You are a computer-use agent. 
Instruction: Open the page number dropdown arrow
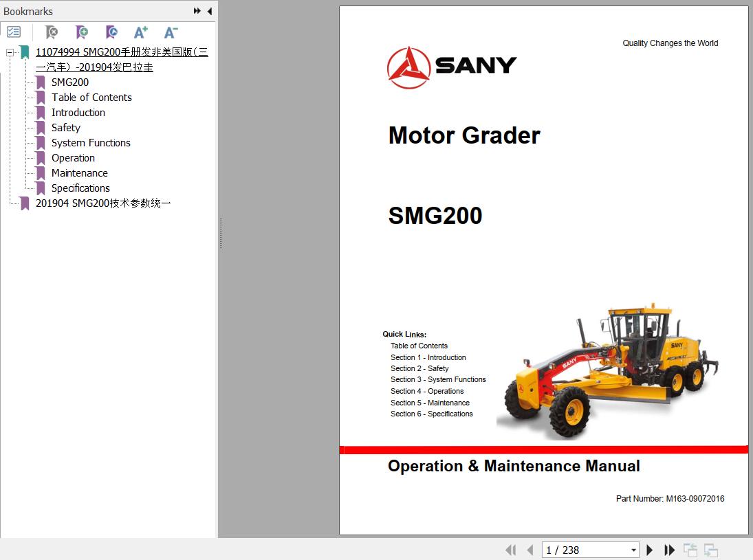coord(633,550)
